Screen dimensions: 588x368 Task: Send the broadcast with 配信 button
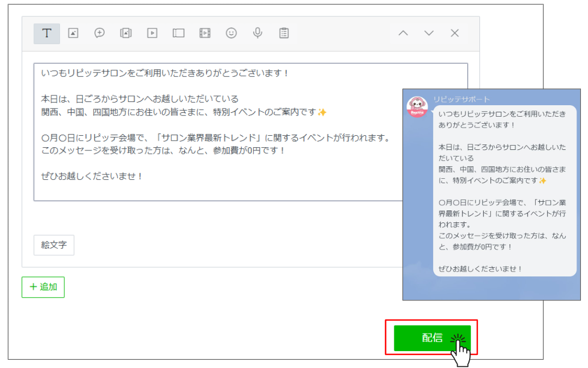(432, 337)
